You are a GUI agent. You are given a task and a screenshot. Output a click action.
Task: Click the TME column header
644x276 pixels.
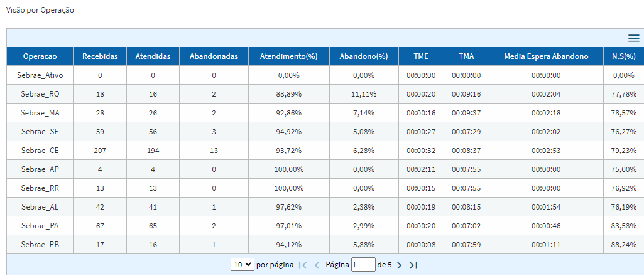(x=421, y=56)
